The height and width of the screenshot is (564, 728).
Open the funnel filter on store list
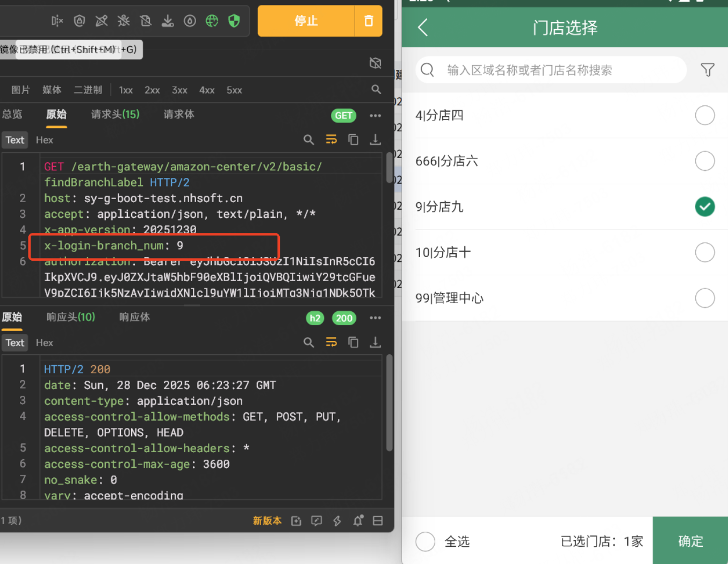708,70
